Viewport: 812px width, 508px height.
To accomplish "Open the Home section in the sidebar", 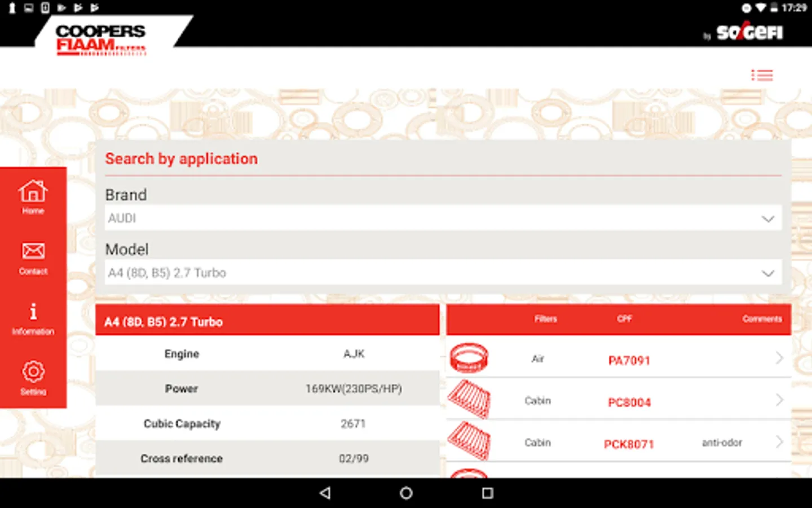I will pyautogui.click(x=33, y=197).
